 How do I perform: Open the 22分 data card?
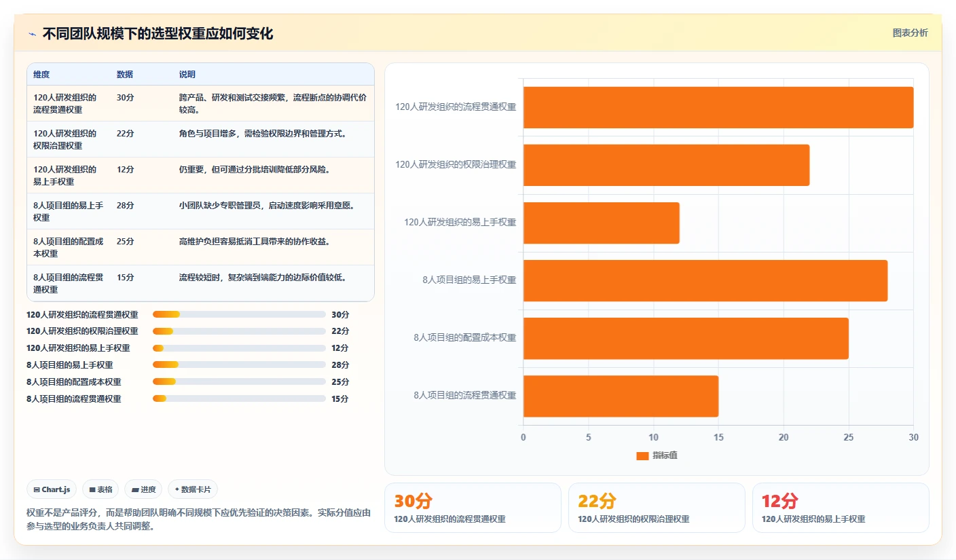click(x=657, y=508)
